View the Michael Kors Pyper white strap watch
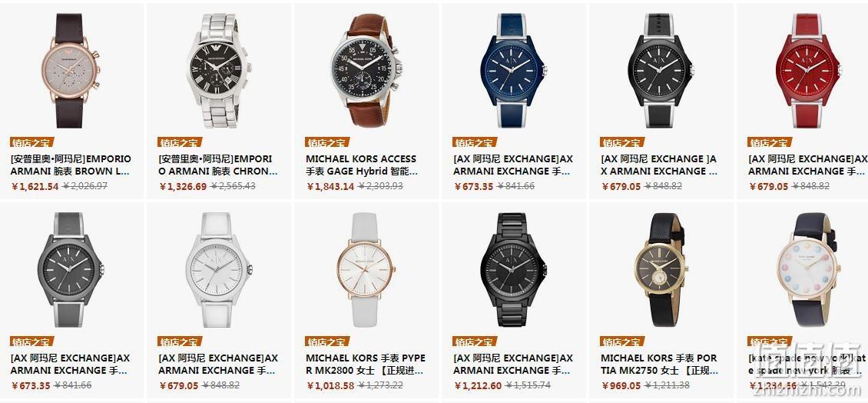This screenshot has height=403, width=868. coord(366,270)
